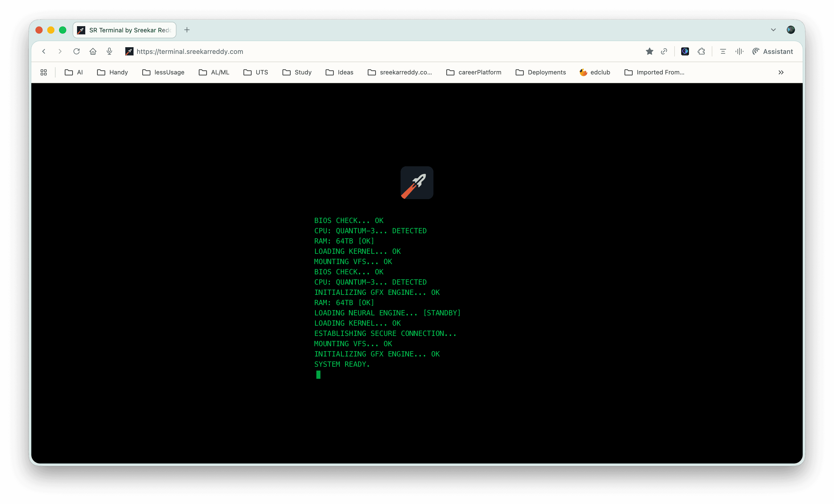Viewport: 834px width, 504px height.
Task: Click the copy link icon
Action: pyautogui.click(x=664, y=51)
